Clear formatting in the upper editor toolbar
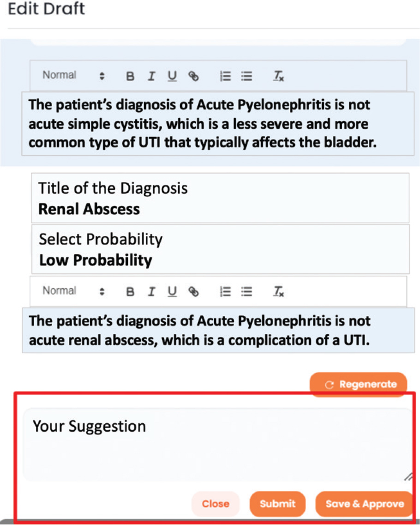 279,77
